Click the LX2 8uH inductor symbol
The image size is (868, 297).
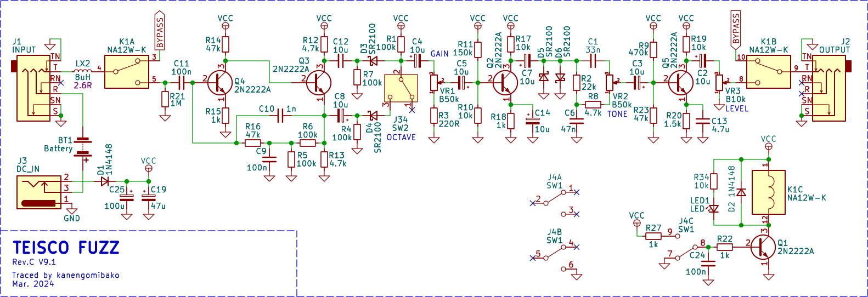click(x=83, y=71)
